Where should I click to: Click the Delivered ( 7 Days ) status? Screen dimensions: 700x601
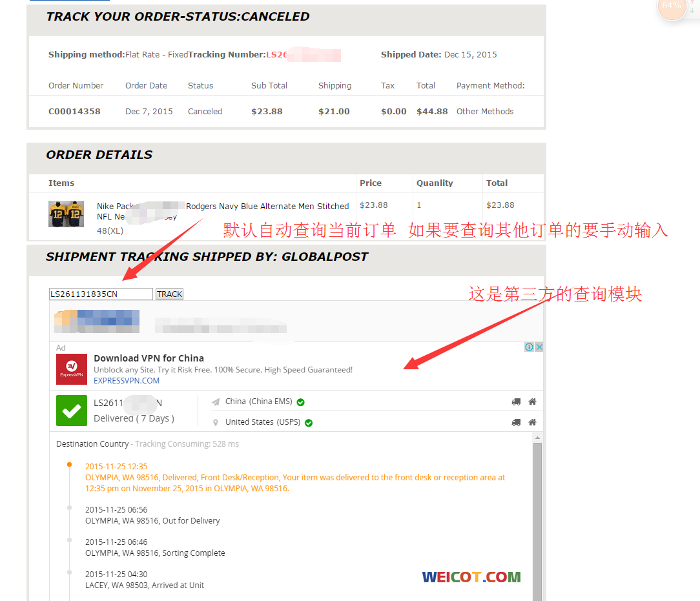(x=134, y=418)
